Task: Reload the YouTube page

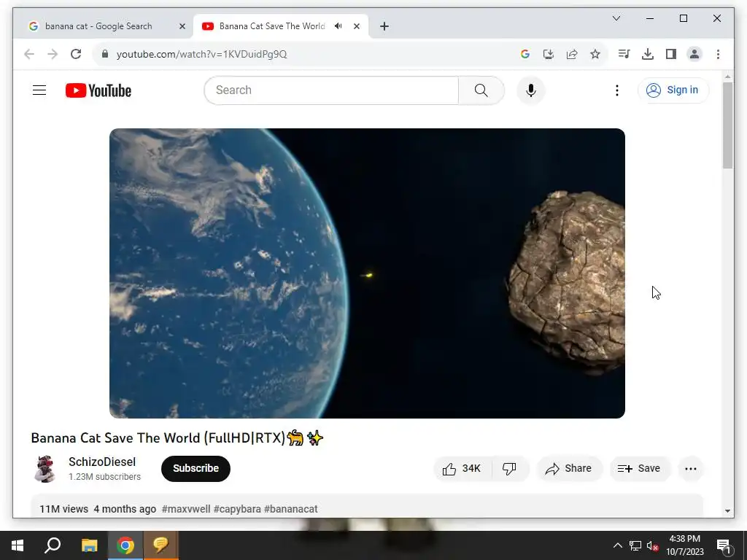Action: 76,54
